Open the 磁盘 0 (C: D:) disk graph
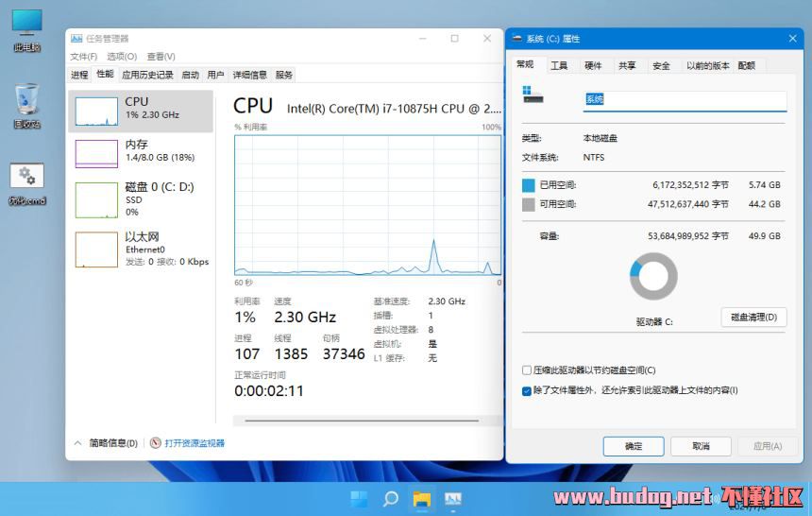 141,199
